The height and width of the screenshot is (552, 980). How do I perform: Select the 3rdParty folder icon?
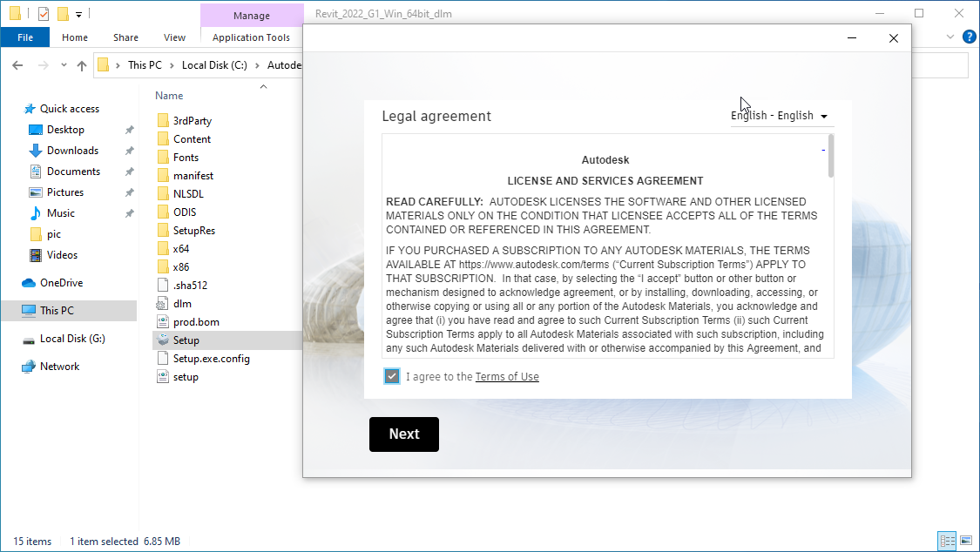pyautogui.click(x=163, y=120)
